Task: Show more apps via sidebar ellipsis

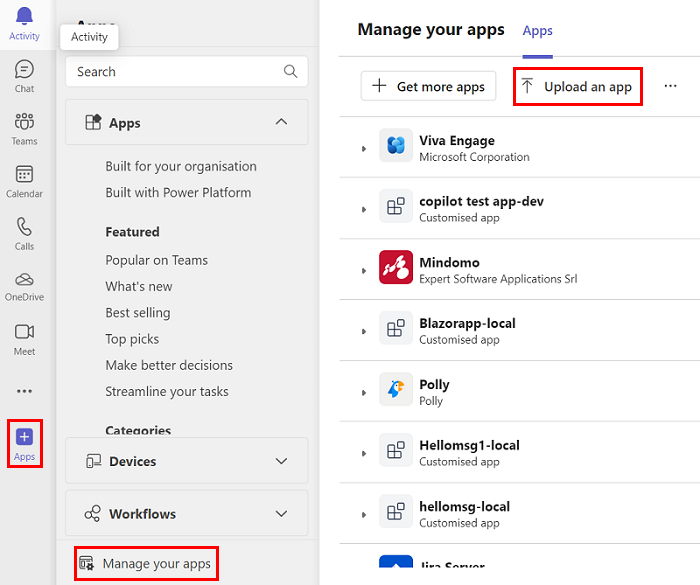Action: point(24,391)
